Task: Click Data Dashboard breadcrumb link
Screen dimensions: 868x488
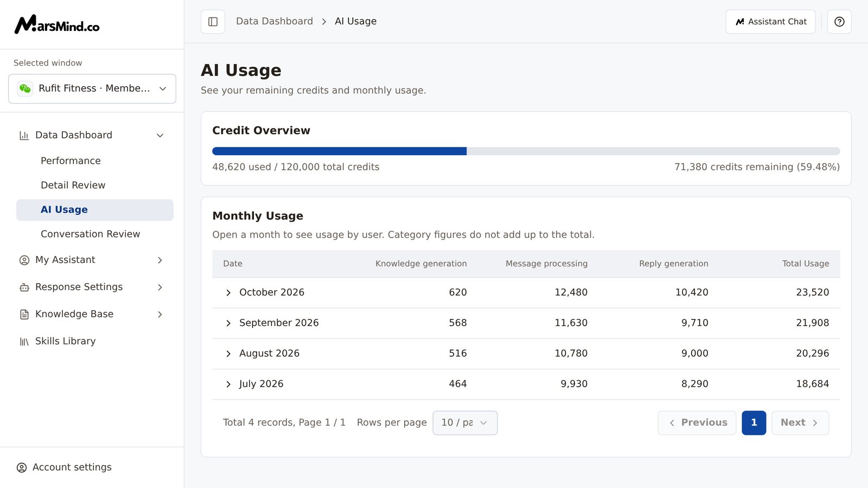Action: [x=275, y=21]
